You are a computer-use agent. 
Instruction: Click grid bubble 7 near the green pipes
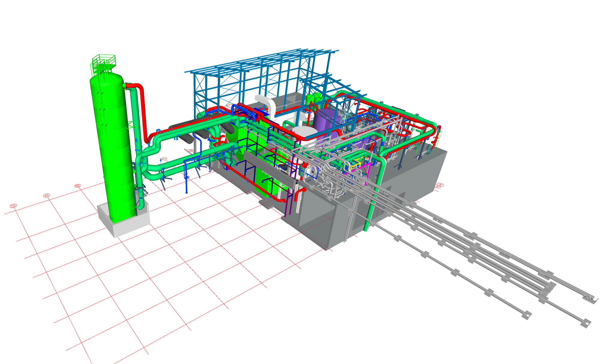pyautogui.click(x=164, y=159)
